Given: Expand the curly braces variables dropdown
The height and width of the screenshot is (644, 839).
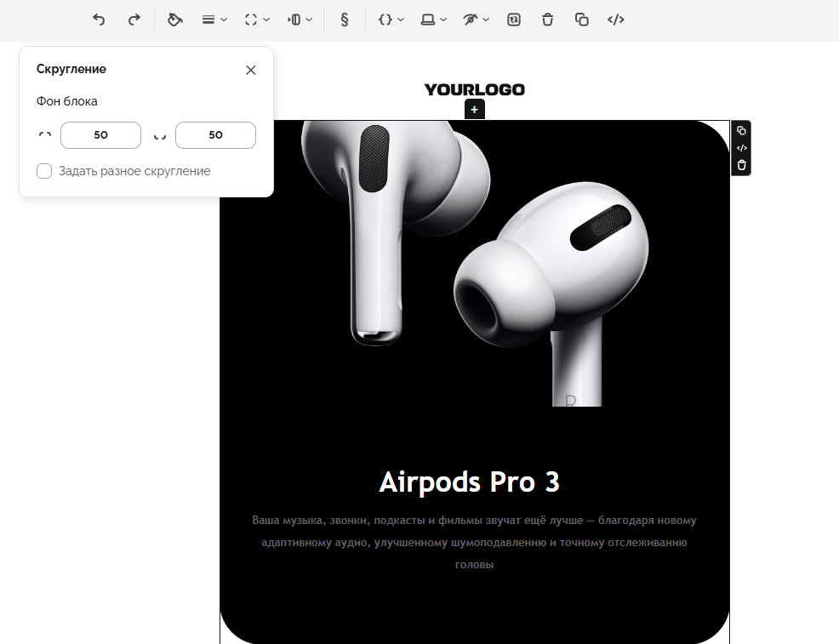Looking at the screenshot, I should coord(391,20).
